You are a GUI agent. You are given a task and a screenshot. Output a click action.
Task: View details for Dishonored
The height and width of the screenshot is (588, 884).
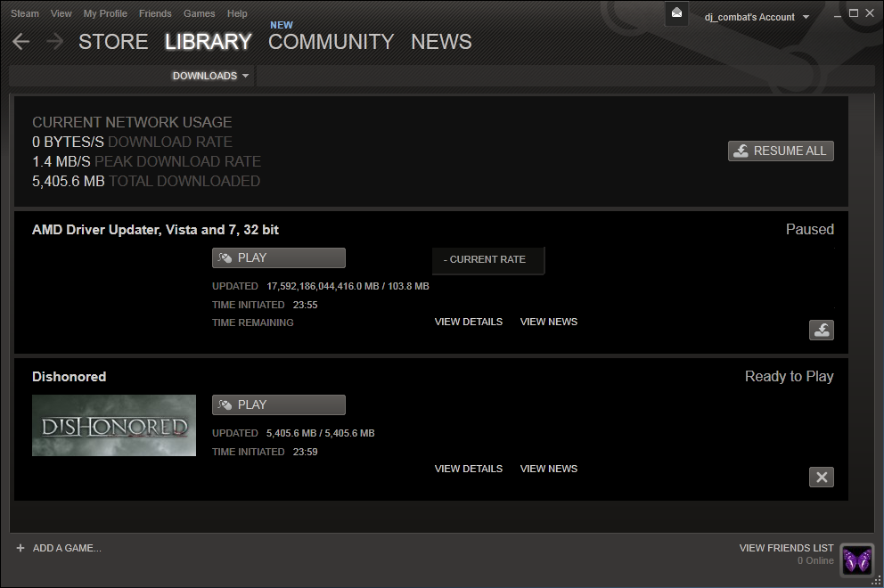coord(468,469)
